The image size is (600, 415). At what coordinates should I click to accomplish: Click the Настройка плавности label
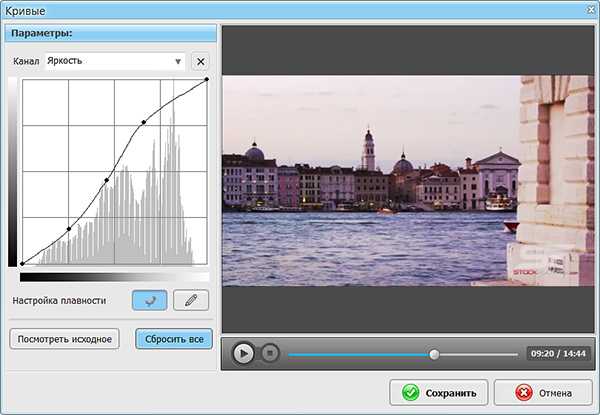click(x=59, y=301)
